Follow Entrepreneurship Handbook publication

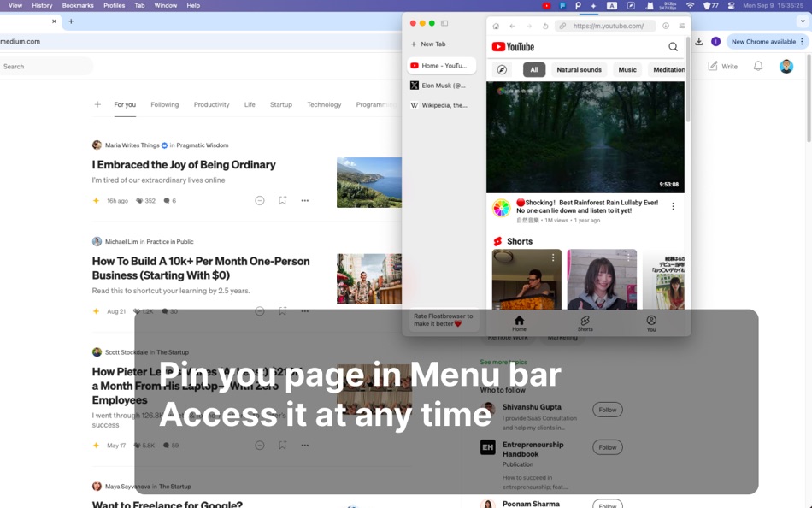tap(608, 447)
